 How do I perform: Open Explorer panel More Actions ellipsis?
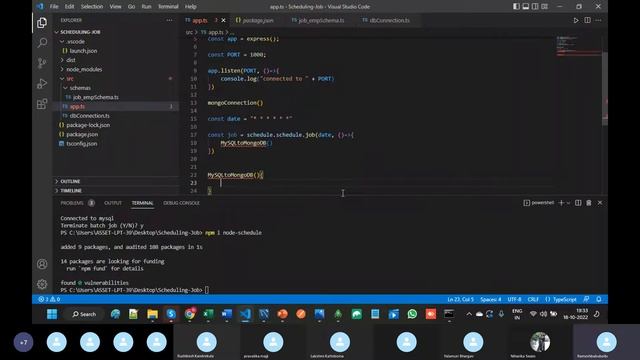pos(169,20)
